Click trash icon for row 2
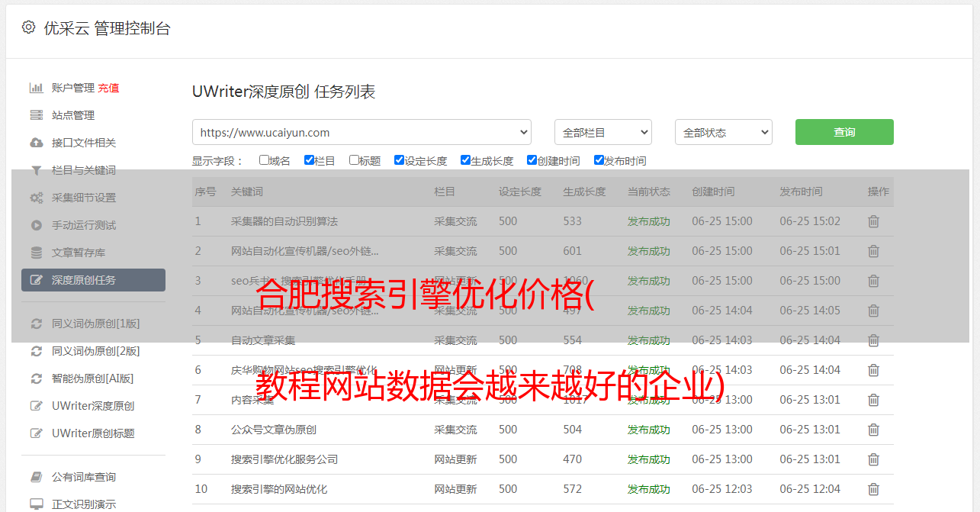Screen dimensions: 980x512 874,251
